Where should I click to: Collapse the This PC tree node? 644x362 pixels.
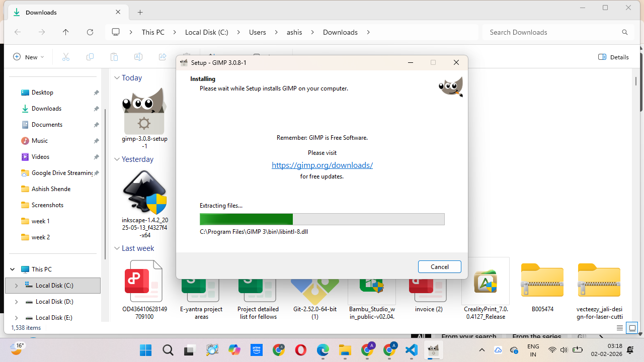pos(12,269)
